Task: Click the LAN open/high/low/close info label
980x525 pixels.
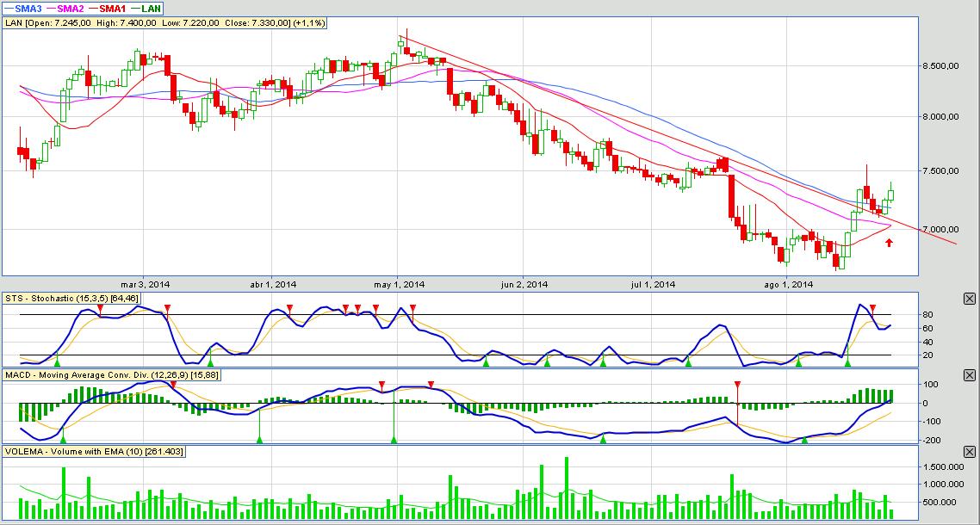Action: [165, 22]
